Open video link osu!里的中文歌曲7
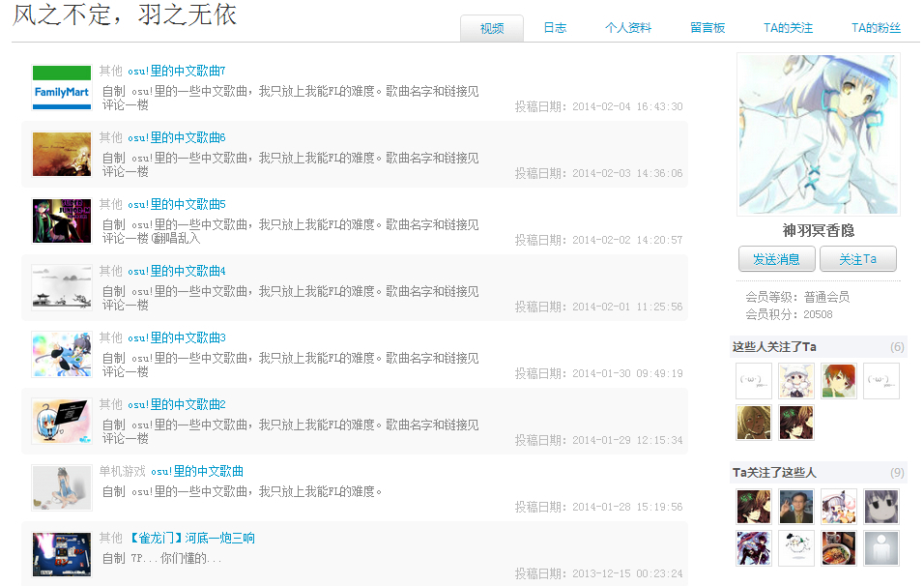Screen dimensions: 924x586 (x=176, y=72)
